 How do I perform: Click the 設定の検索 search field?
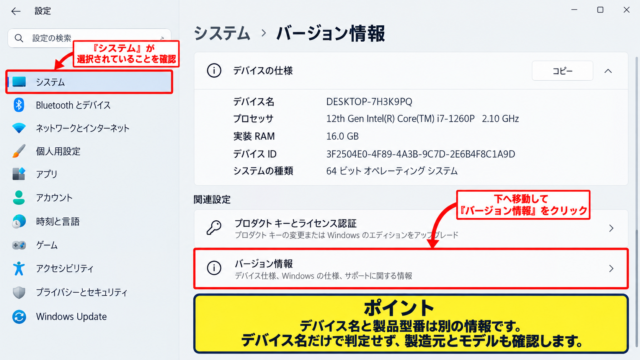click(89, 38)
